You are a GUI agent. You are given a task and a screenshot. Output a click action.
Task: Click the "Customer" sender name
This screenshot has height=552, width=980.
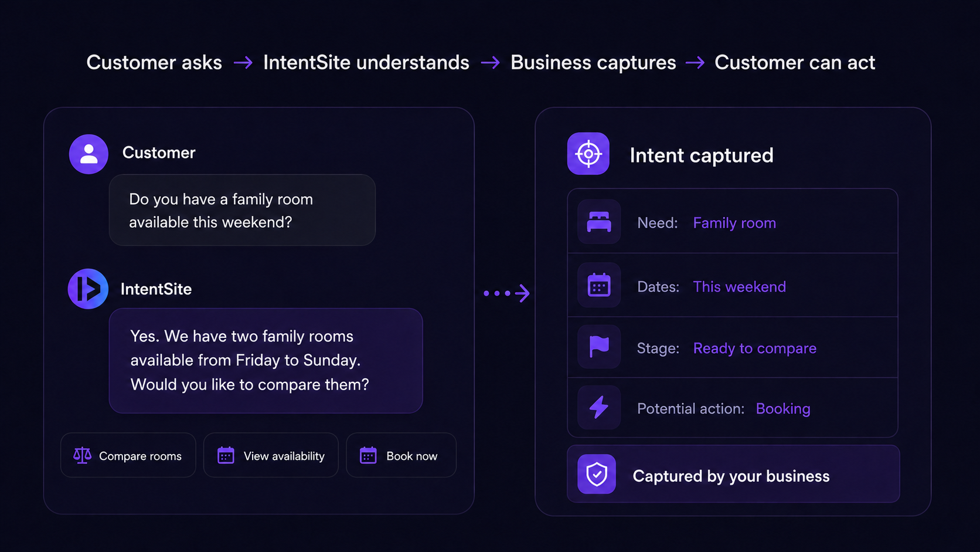159,153
